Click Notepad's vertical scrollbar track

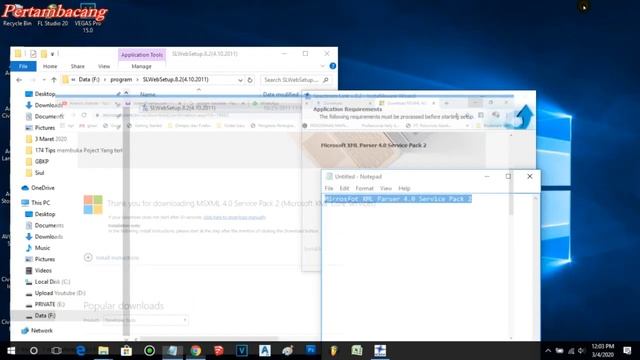tap(536, 267)
